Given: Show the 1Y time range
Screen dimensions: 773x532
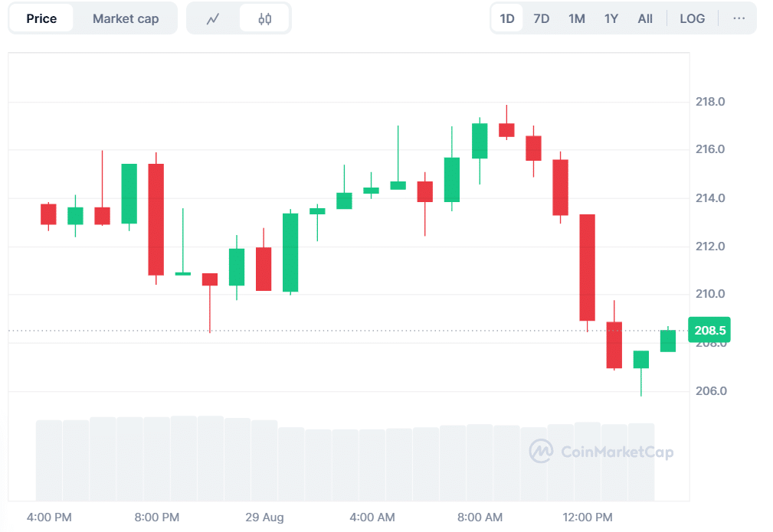Looking at the screenshot, I should coord(611,18).
